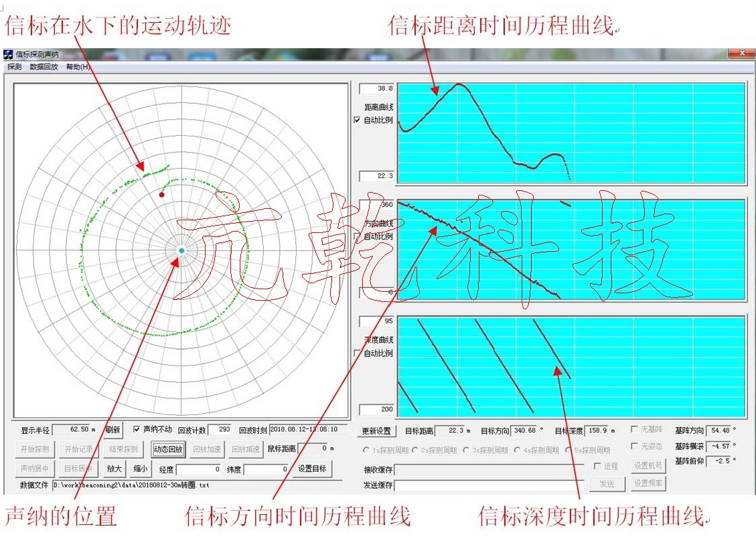Click into the 纬度 input field
The width and height of the screenshot is (756, 543).
coord(266,469)
